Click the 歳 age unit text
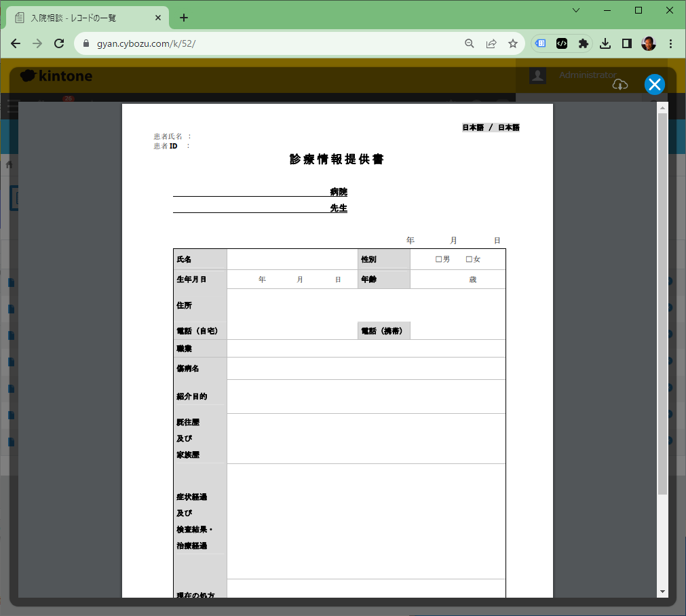 pyautogui.click(x=473, y=280)
